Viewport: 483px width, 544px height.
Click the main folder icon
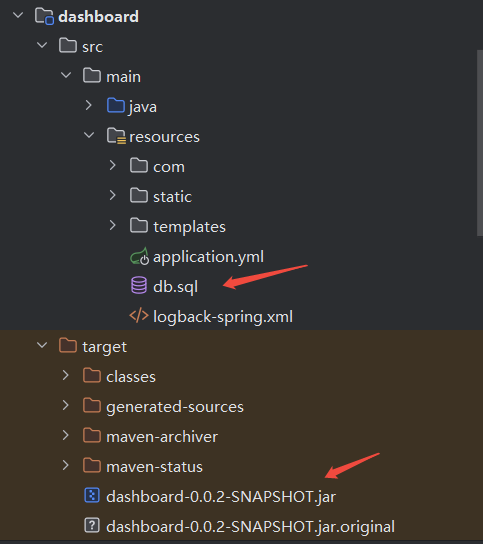point(92,75)
